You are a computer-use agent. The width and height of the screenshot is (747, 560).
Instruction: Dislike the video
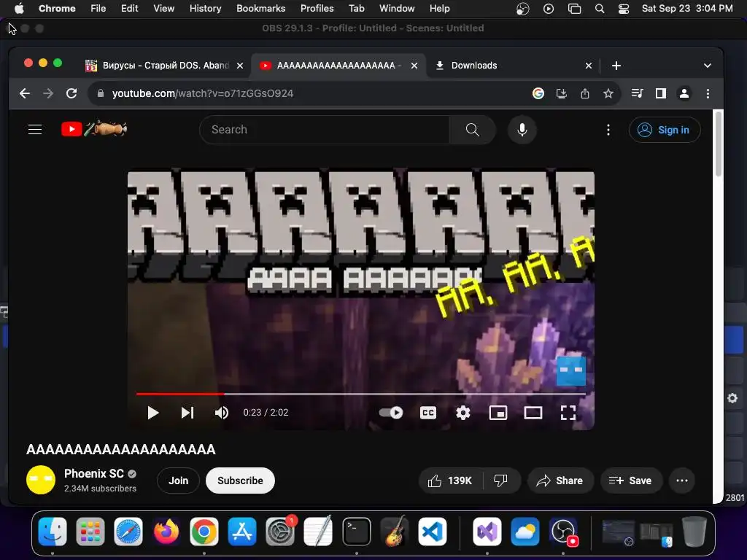point(500,481)
